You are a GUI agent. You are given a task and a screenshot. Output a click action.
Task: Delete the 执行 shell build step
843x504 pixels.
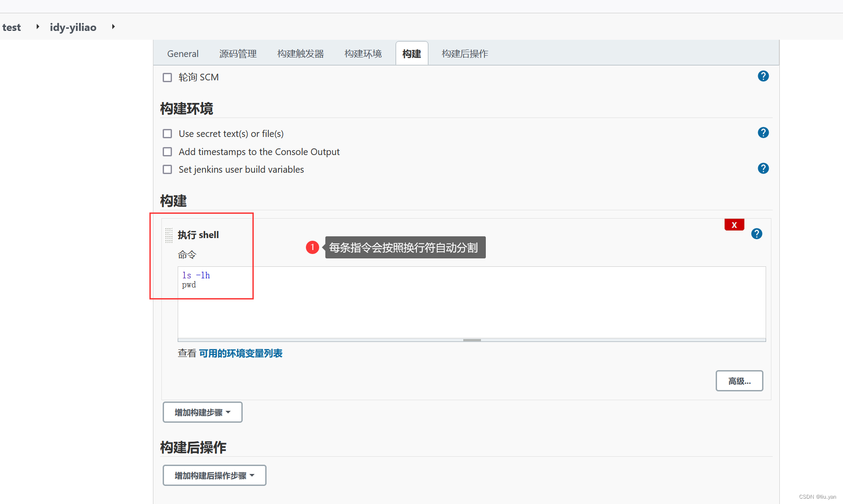click(734, 225)
